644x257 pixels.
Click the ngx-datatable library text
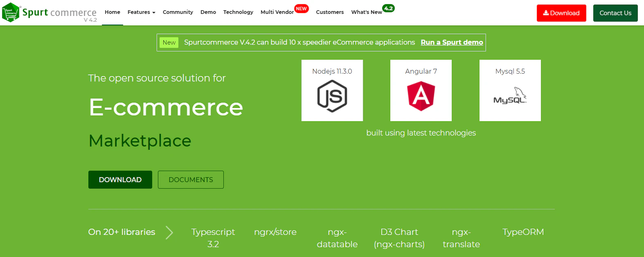pos(337,238)
